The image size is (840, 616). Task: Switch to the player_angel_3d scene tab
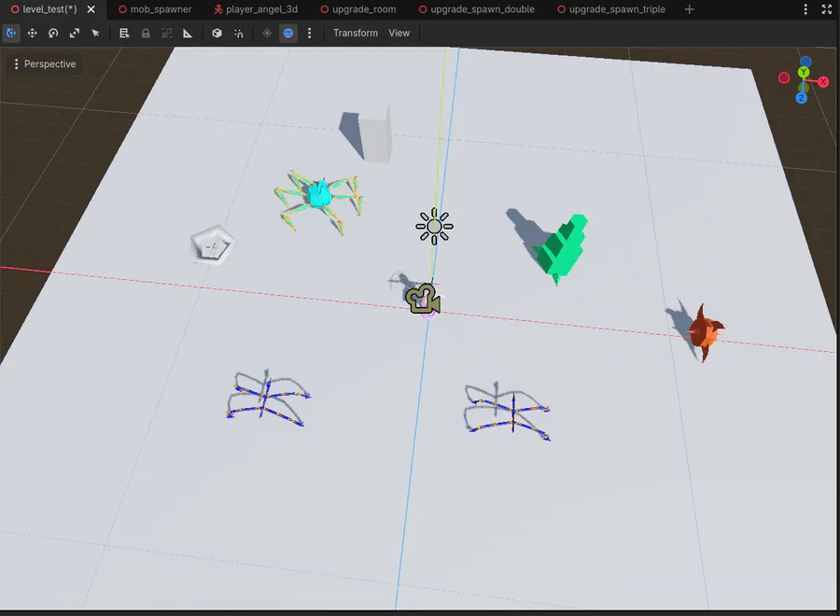256,9
